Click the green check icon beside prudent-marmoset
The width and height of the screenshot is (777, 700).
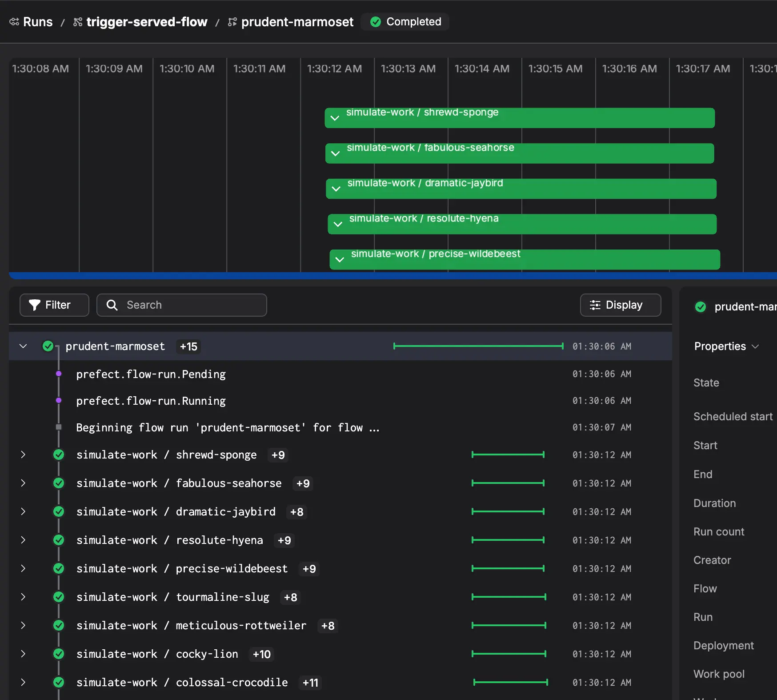48,346
